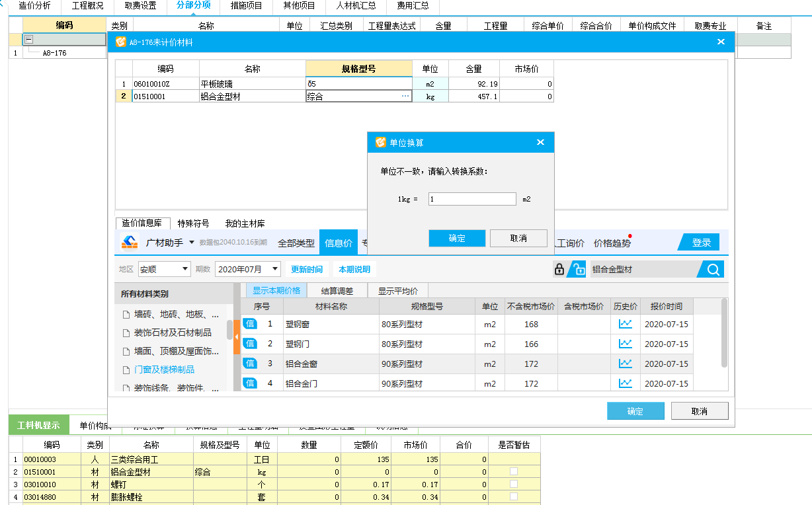Screen dimensions: 812x505
Task: Click document icon beside 装饰石材及石材制品
Action: pos(126,333)
